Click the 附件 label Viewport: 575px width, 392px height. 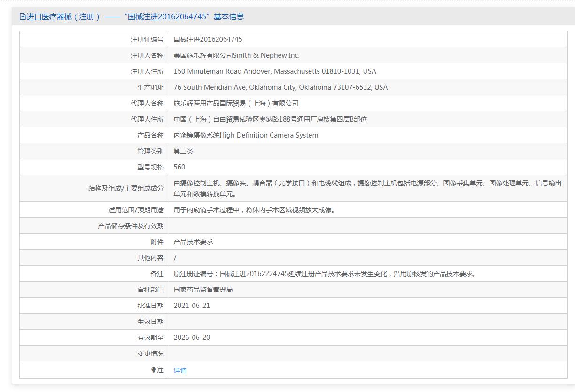click(x=157, y=242)
